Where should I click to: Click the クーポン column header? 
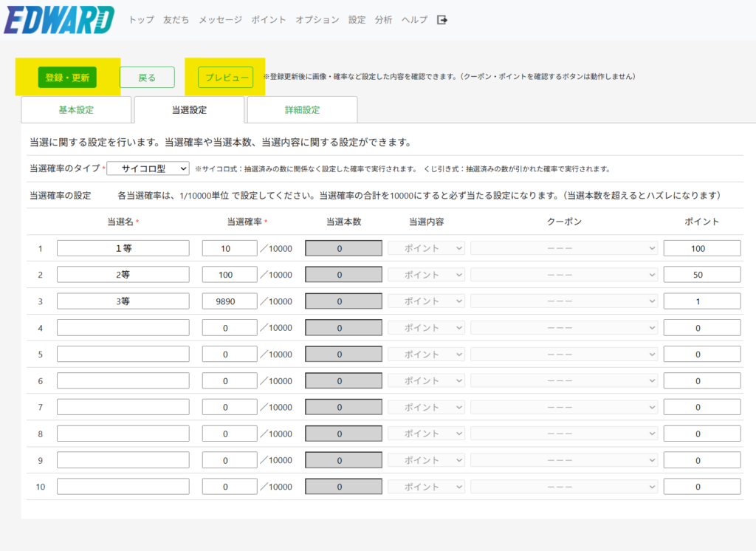tap(564, 222)
